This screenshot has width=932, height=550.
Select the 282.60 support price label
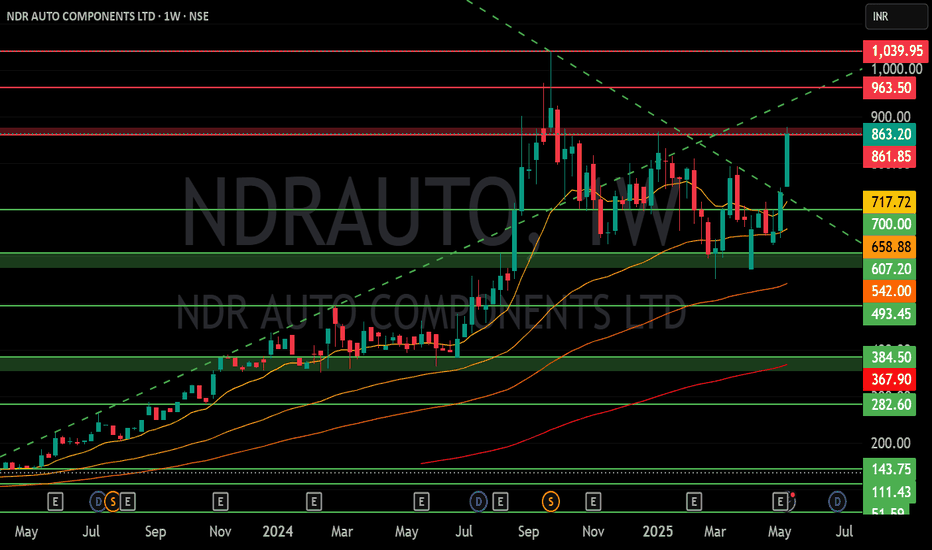pos(890,404)
